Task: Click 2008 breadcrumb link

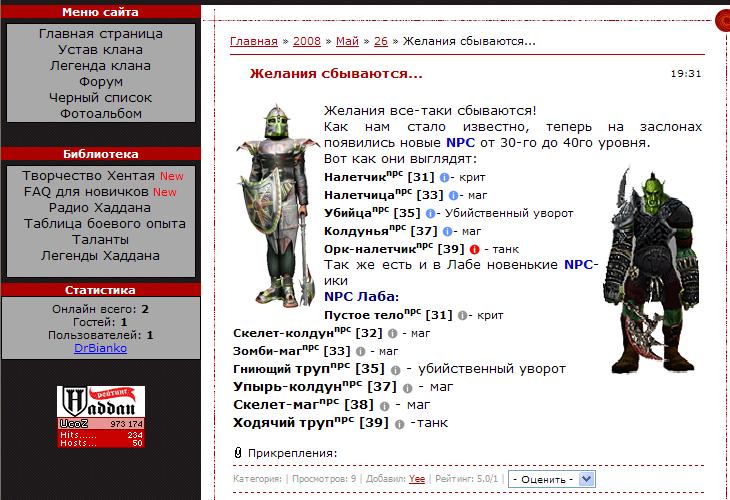Action: pyautogui.click(x=307, y=41)
